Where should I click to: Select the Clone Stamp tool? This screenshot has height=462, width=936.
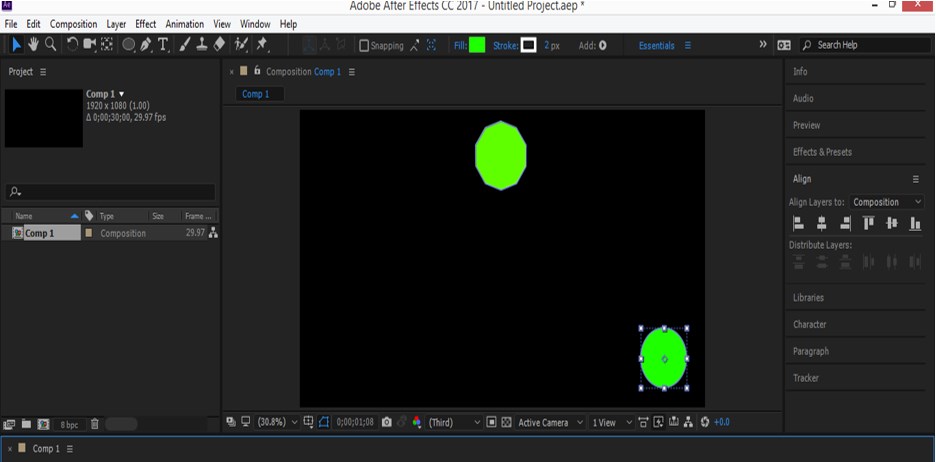coord(202,44)
